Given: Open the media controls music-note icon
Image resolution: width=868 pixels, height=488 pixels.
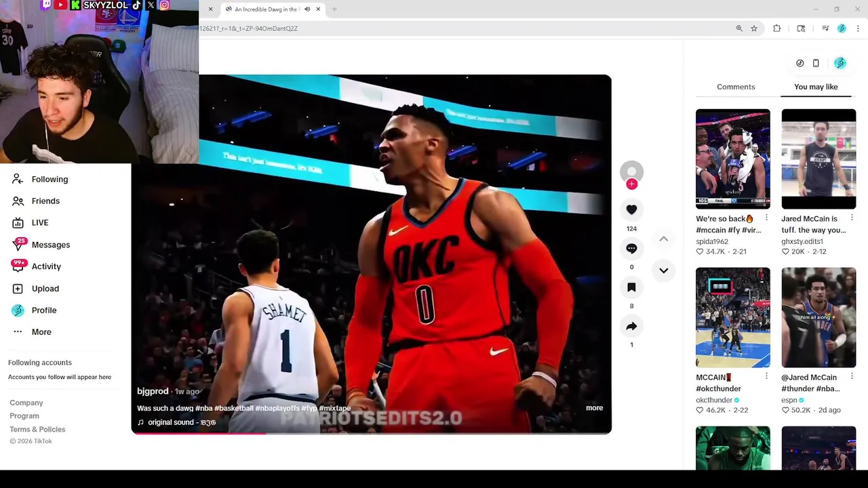Looking at the screenshot, I should coord(825,28).
